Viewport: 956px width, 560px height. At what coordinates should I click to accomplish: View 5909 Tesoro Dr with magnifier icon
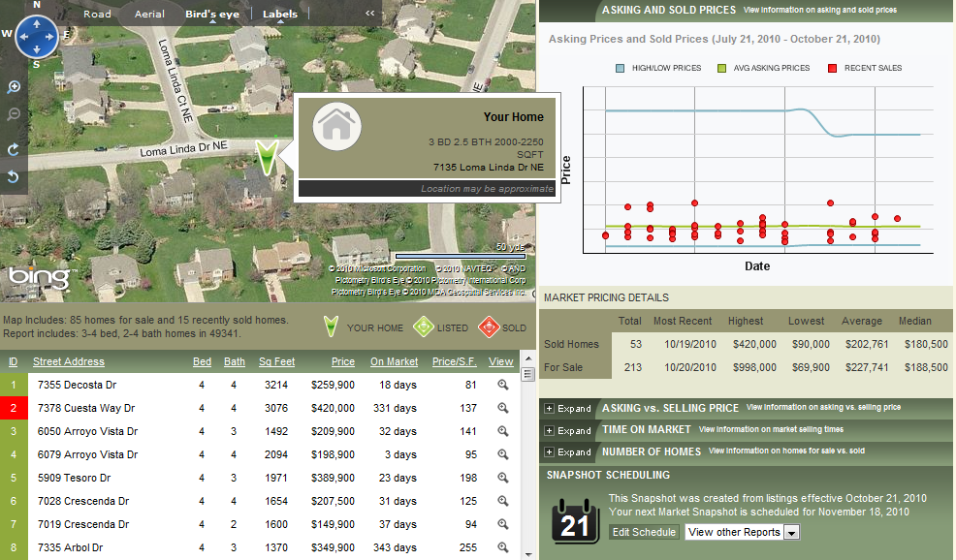point(503,477)
